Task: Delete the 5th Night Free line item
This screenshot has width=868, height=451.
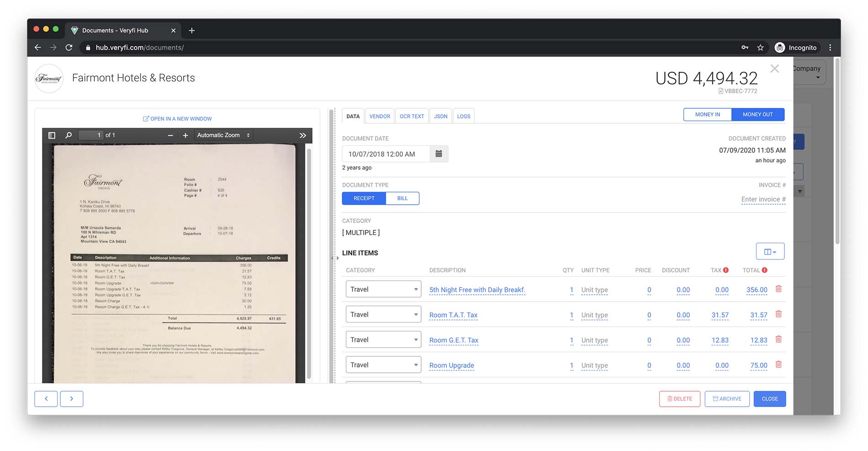Action: (x=779, y=289)
